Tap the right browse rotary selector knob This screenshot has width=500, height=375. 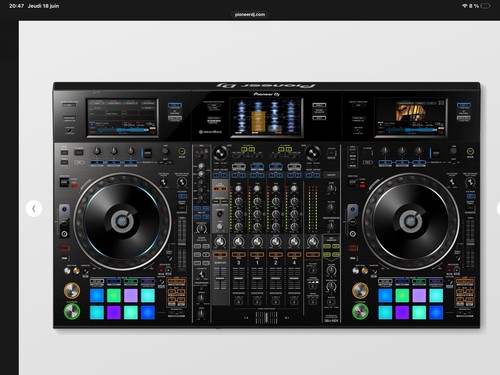[x=313, y=153]
